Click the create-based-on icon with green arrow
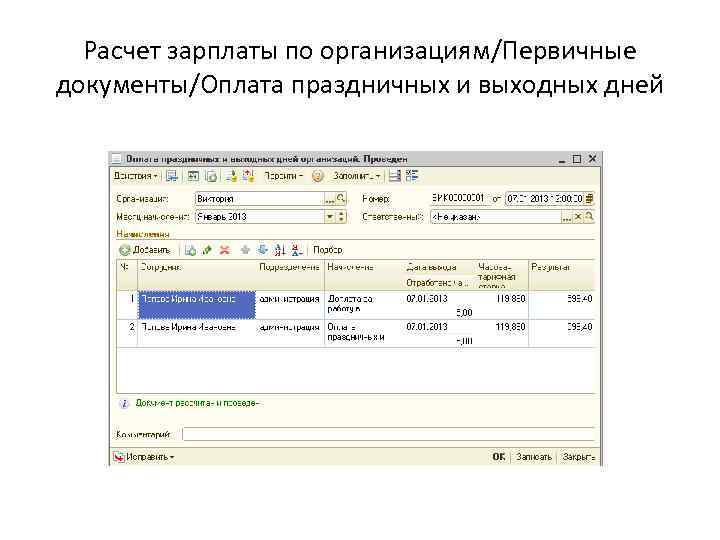The image size is (720, 540). point(231,176)
